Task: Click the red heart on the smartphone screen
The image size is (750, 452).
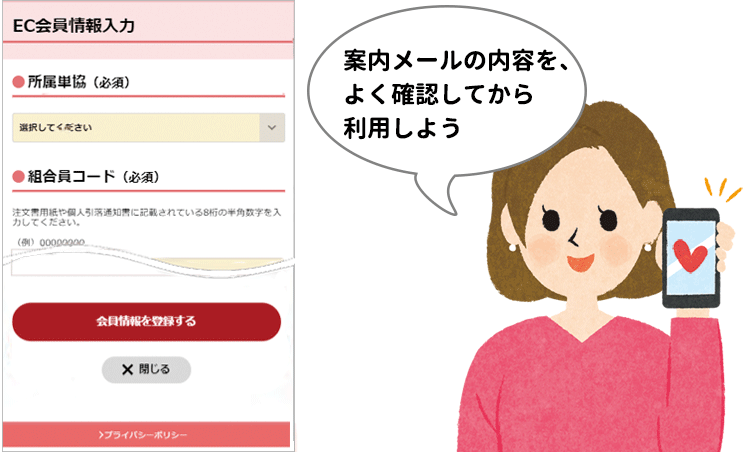Action: click(x=690, y=256)
